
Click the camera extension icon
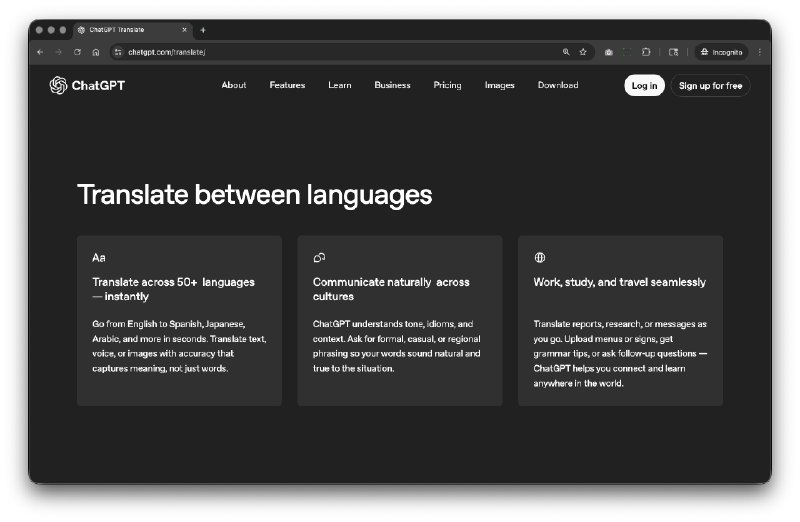coord(609,52)
